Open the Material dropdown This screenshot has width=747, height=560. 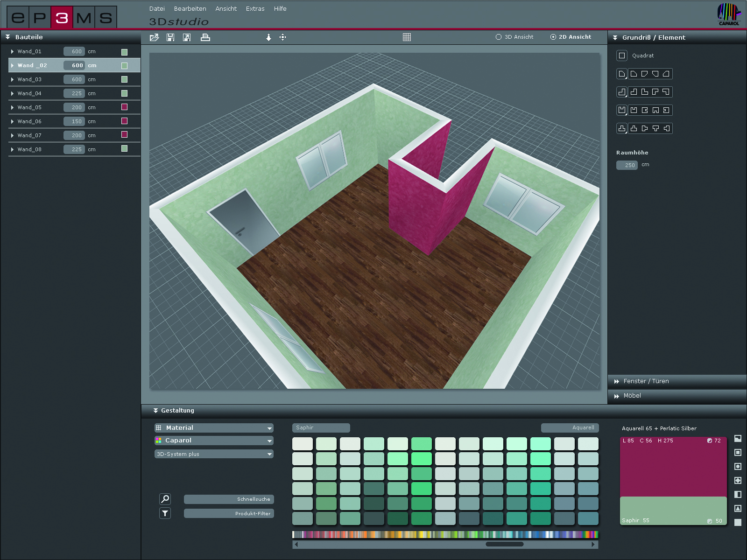(x=214, y=428)
